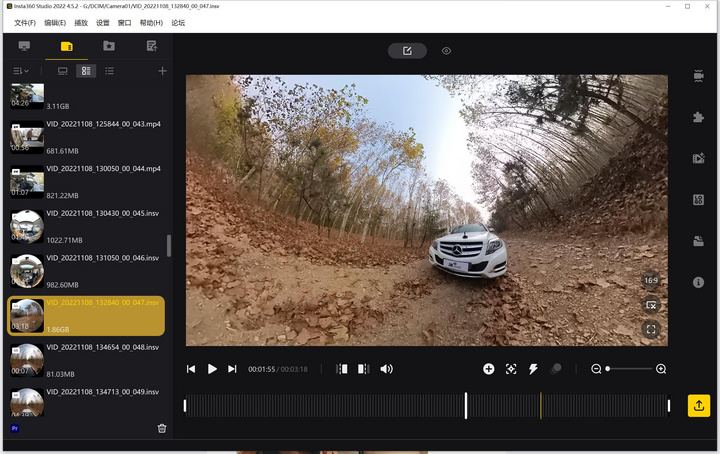The height and width of the screenshot is (454, 720).
Task: Toggle the preview eye mode
Action: (x=446, y=50)
